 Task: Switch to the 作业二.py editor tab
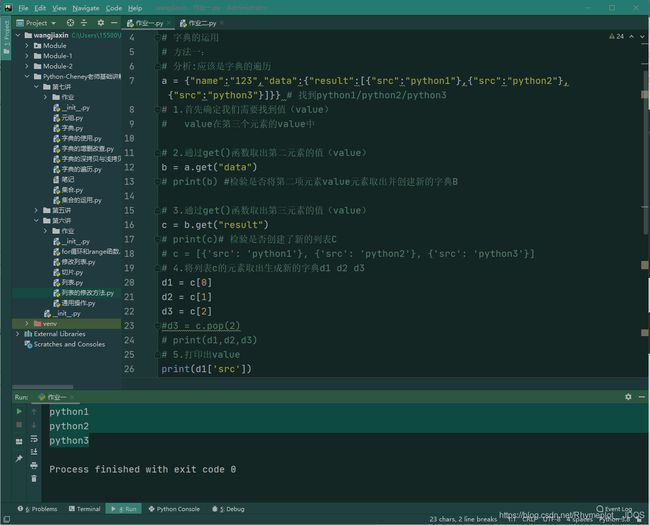pyautogui.click(x=202, y=23)
